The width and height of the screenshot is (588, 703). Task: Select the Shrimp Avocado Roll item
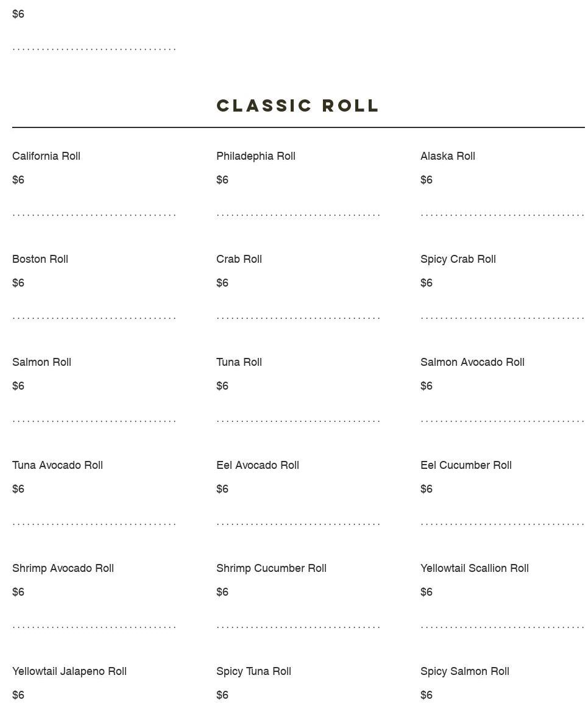[x=63, y=568]
